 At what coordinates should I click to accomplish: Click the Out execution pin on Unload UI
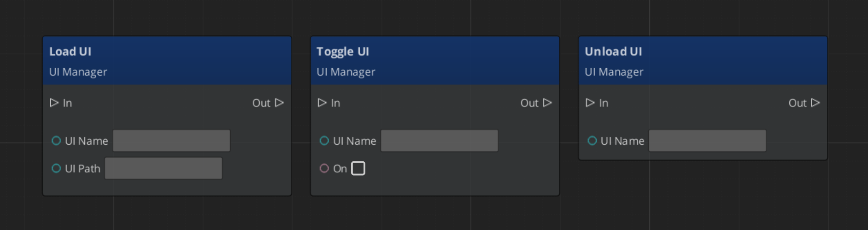click(x=815, y=103)
